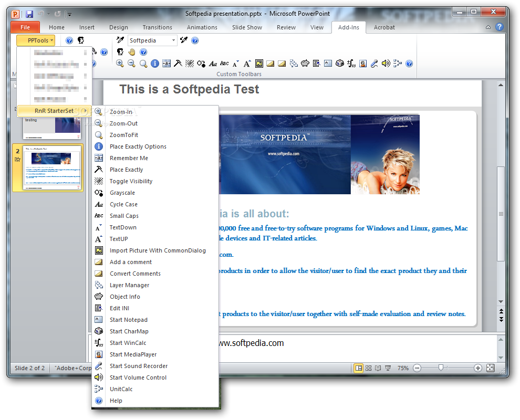Click Zoom-Out icon in custom toolbar
The width and height of the screenshot is (520, 420).
(131, 64)
